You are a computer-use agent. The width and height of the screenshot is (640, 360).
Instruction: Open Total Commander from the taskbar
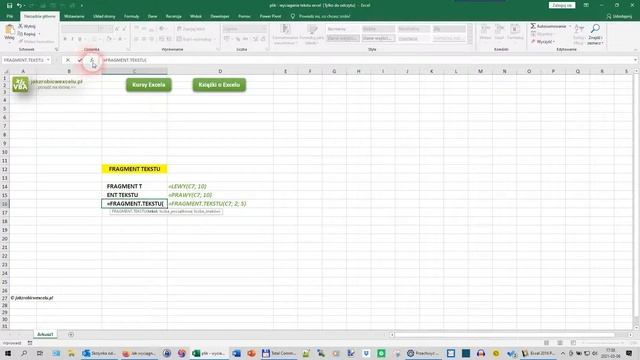[279, 353]
